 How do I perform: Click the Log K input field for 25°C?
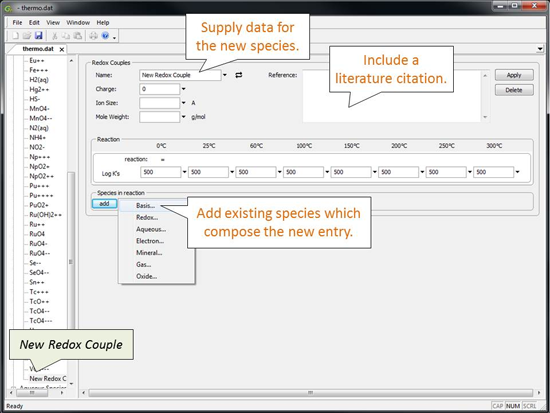point(208,172)
